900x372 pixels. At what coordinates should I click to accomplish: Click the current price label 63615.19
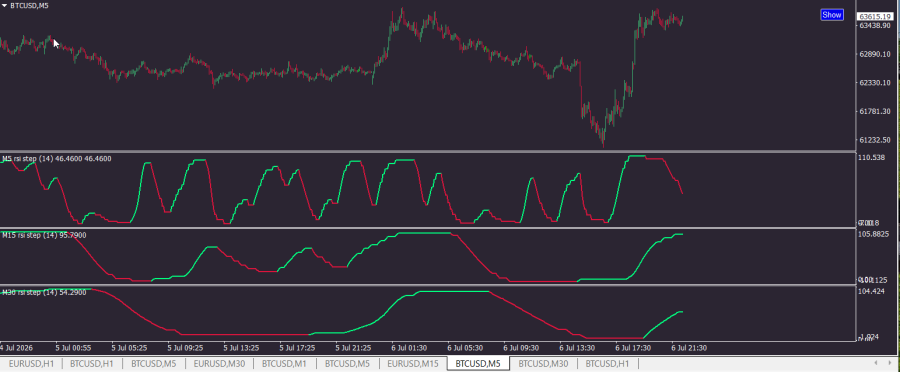[x=876, y=17]
